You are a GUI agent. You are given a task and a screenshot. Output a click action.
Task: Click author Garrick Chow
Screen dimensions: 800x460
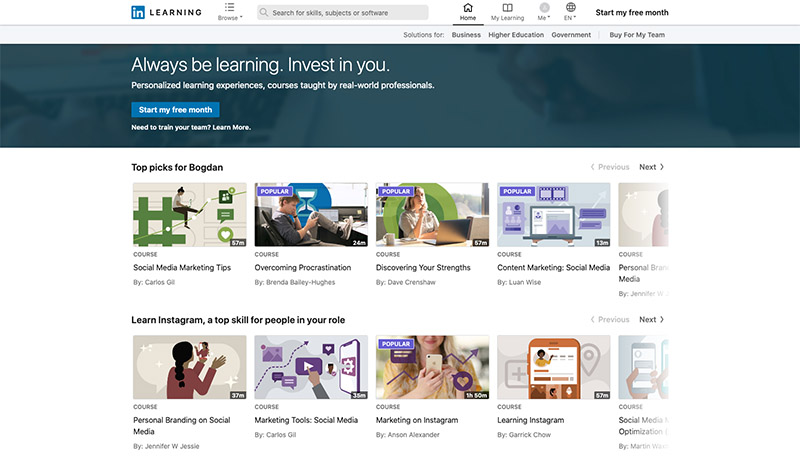click(530, 435)
